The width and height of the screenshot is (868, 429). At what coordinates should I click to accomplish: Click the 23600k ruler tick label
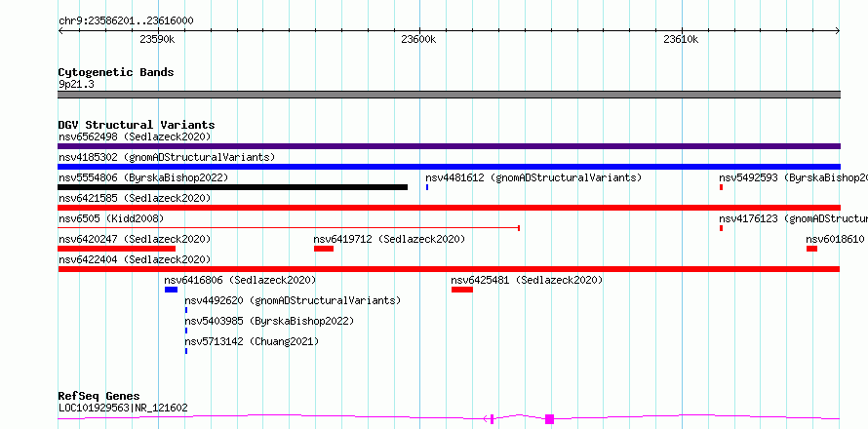pos(419,39)
